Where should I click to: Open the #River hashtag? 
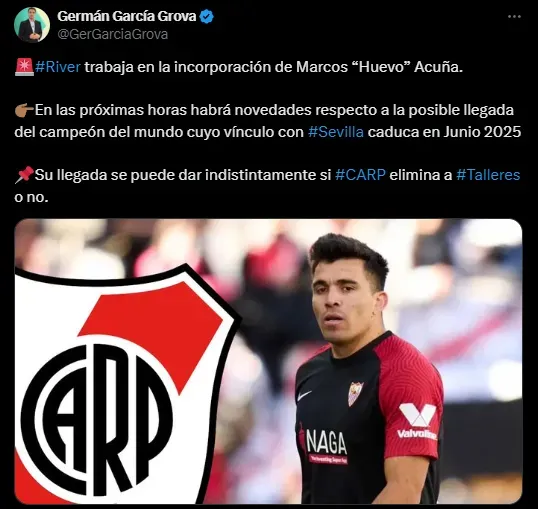(58, 67)
